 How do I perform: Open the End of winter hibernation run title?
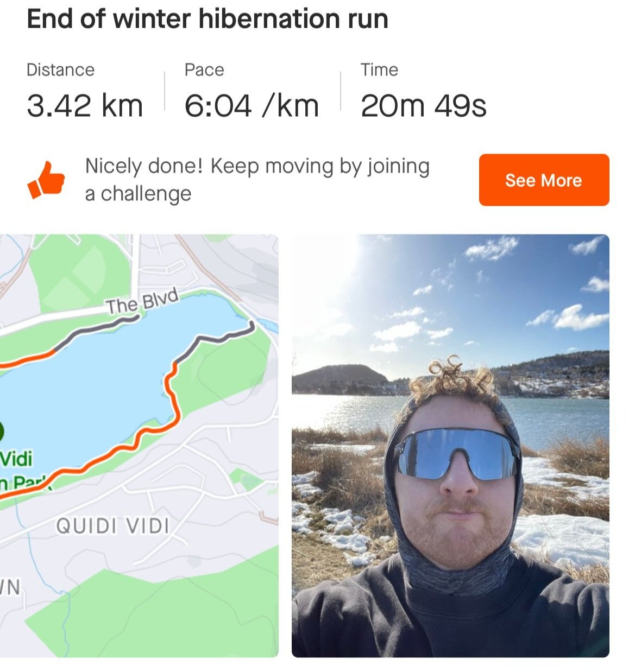point(208,19)
